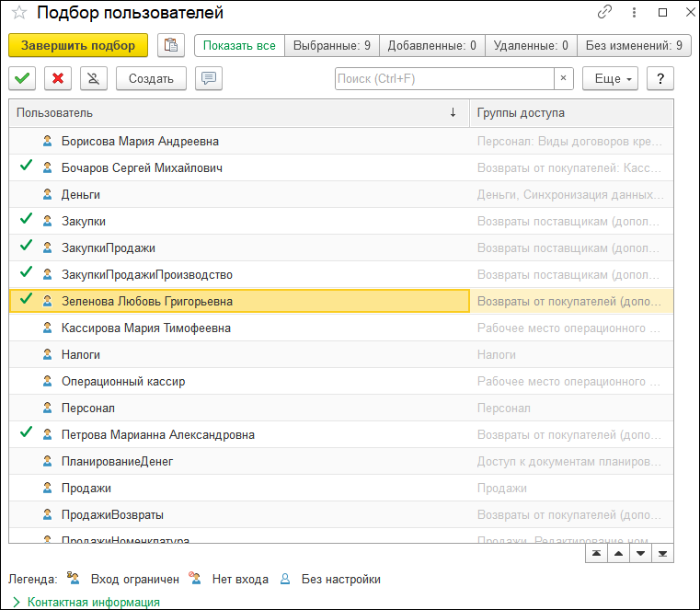Click sort arrow in Пользователь column header
Screen dimensions: 700x610
point(453,112)
